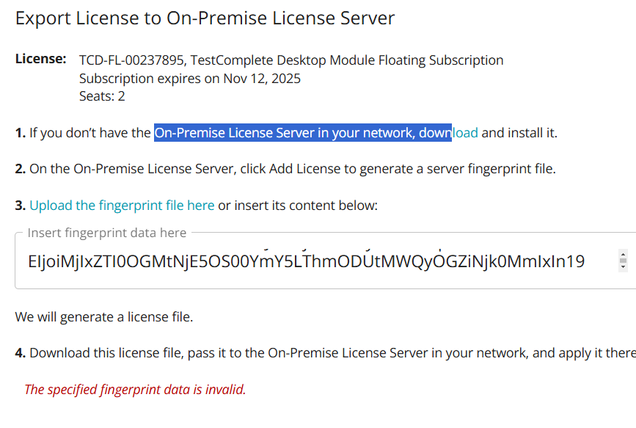
Task: Click the "Subscription expires on Nov 12, 2025" line
Action: (x=190, y=78)
